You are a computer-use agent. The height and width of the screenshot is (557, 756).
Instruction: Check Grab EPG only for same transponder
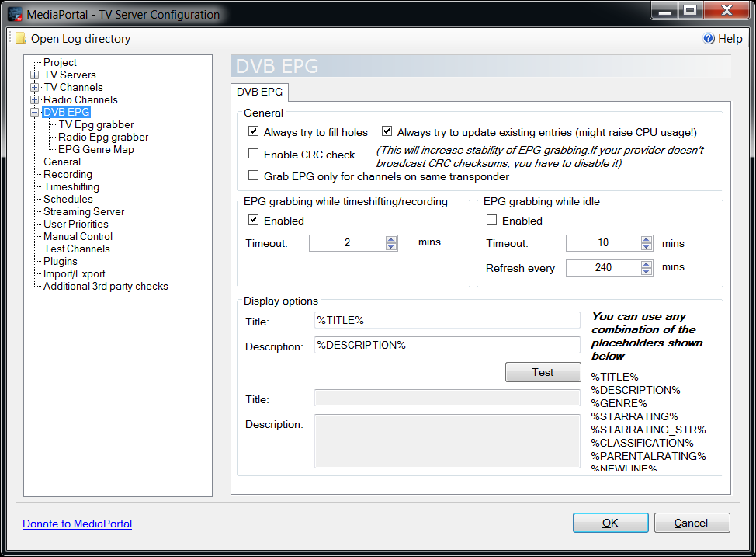pyautogui.click(x=253, y=176)
